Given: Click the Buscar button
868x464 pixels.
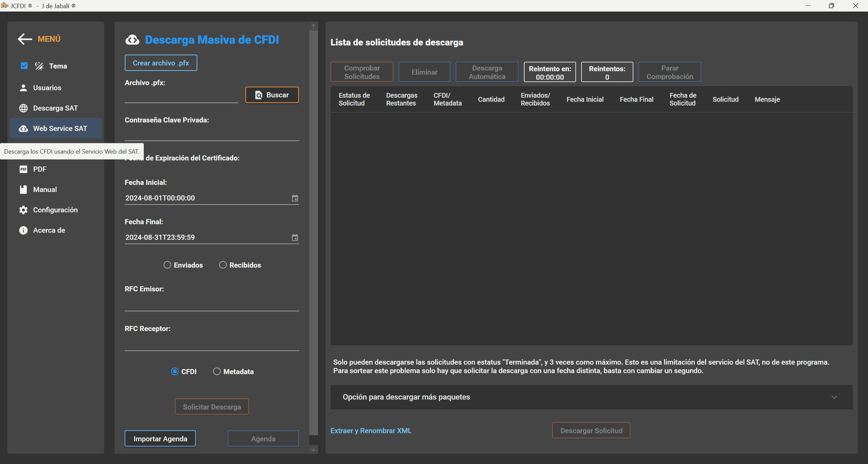Looking at the screenshot, I should (272, 95).
